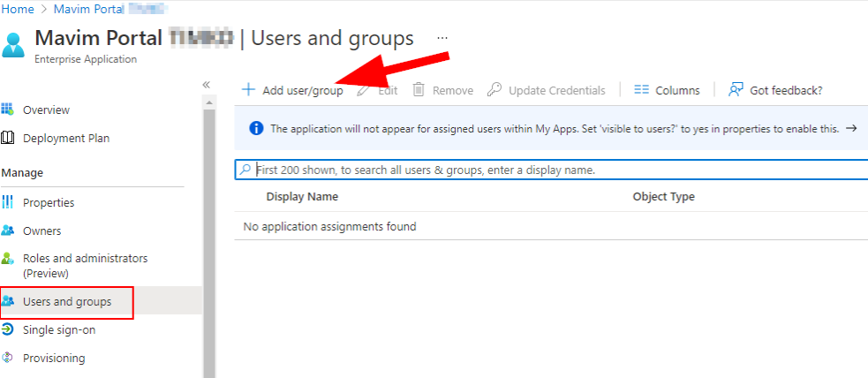Click the Update Credentials key icon

(x=494, y=90)
